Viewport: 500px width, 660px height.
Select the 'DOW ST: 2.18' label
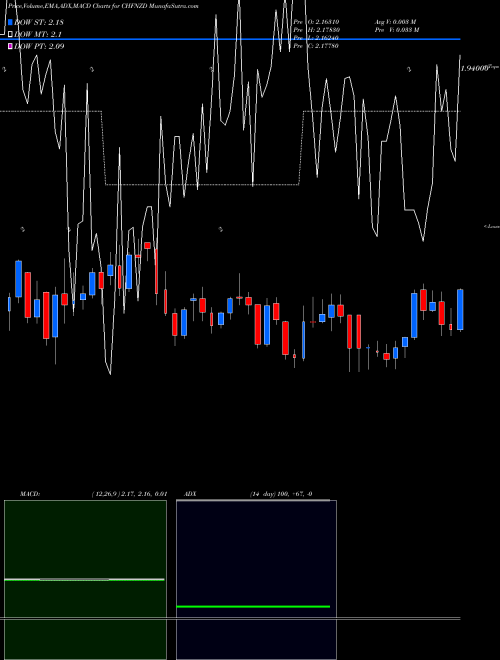point(39,22)
